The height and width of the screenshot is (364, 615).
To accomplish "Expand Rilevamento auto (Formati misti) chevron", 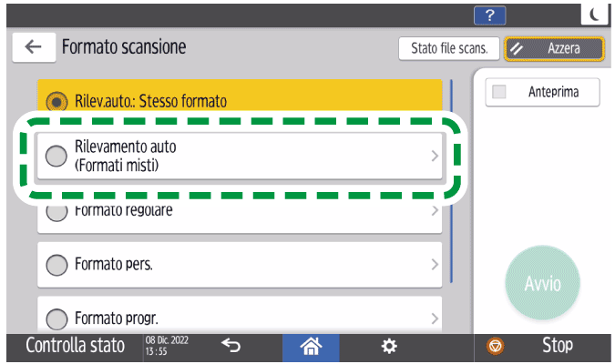I will tap(435, 156).
